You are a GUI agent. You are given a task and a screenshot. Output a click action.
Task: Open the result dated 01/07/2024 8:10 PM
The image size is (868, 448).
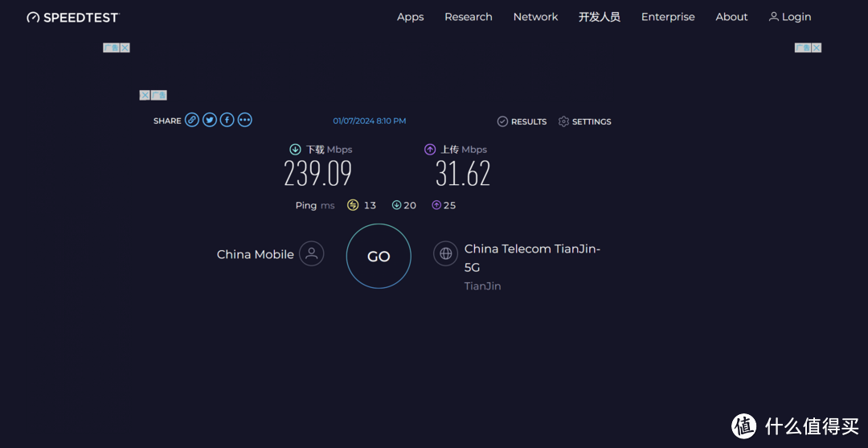coord(369,121)
